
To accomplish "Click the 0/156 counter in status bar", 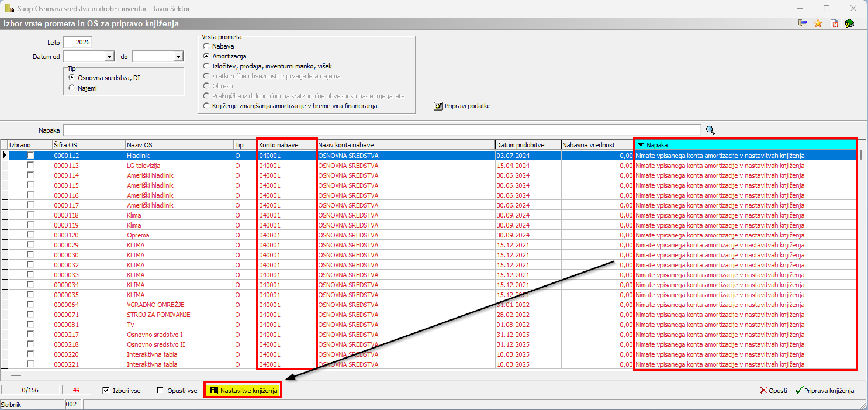I will tap(30, 390).
